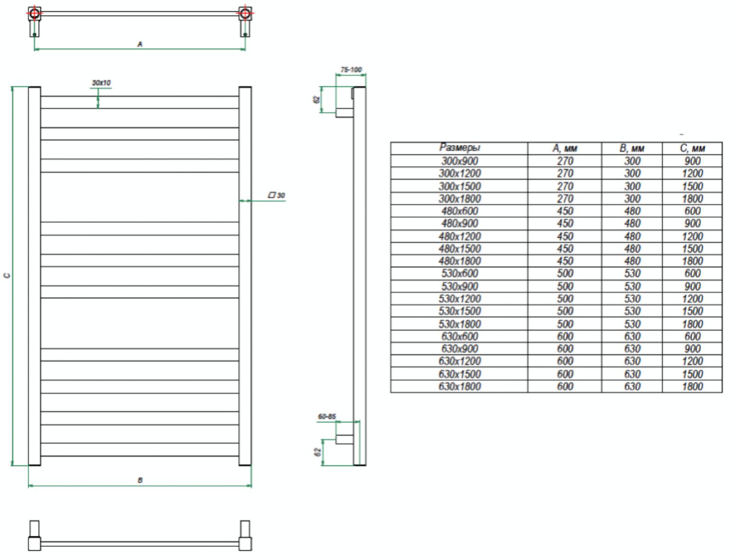Select the 300x900 size row label

tap(460, 161)
